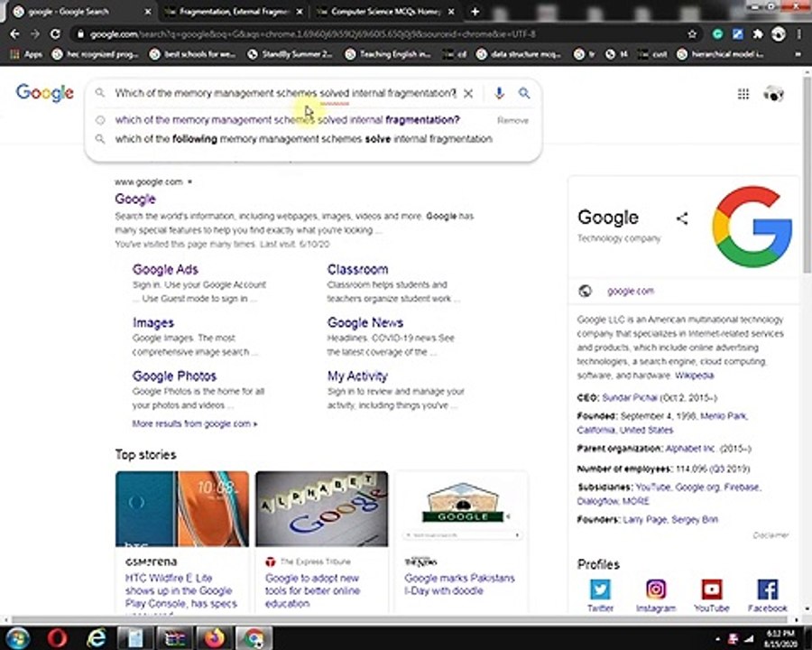Open the Twitter profile icon

coord(600,590)
